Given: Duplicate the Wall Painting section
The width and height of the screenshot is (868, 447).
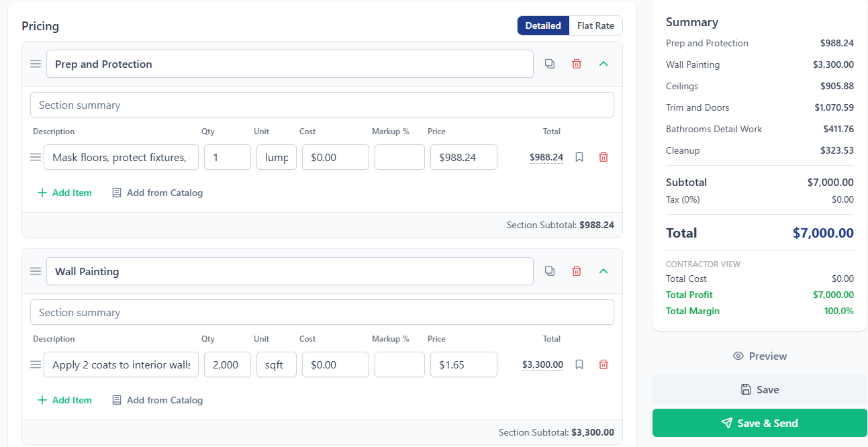Looking at the screenshot, I should 550,271.
